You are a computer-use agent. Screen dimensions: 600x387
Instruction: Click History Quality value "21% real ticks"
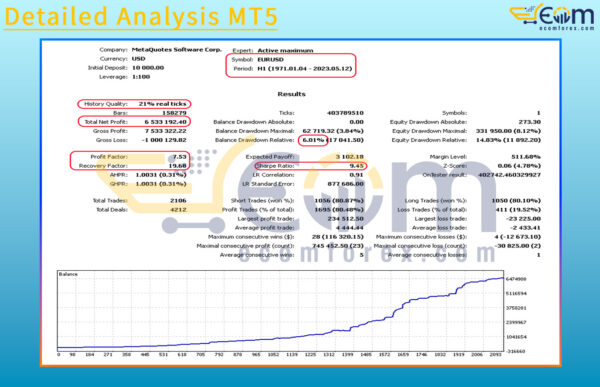pos(162,104)
